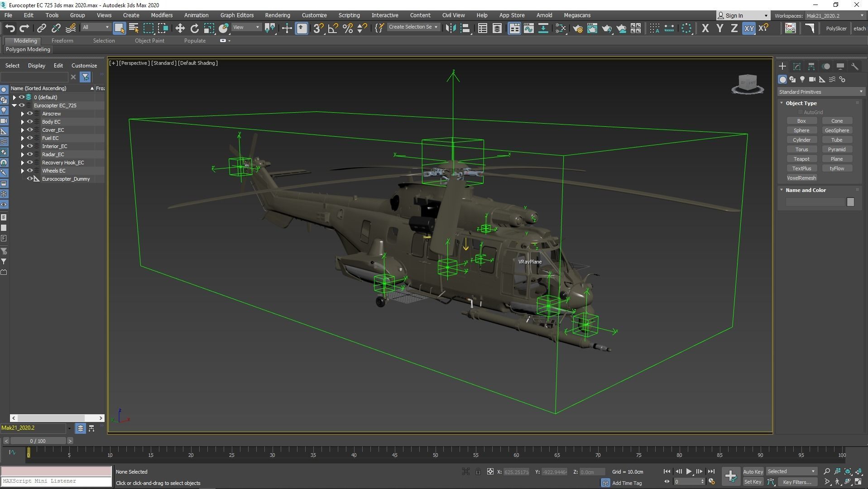Toggle Percent Snap
The width and height of the screenshot is (868, 489).
(347, 28)
